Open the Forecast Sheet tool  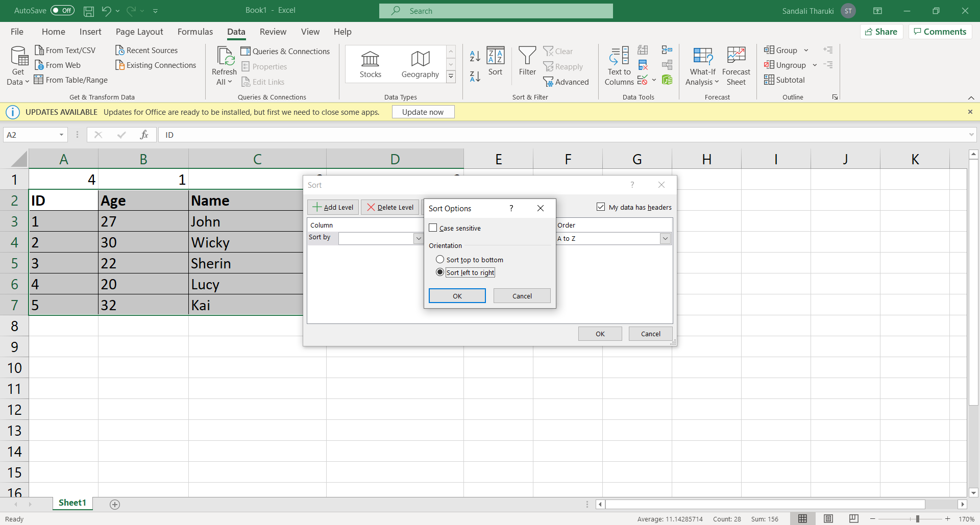pos(736,65)
